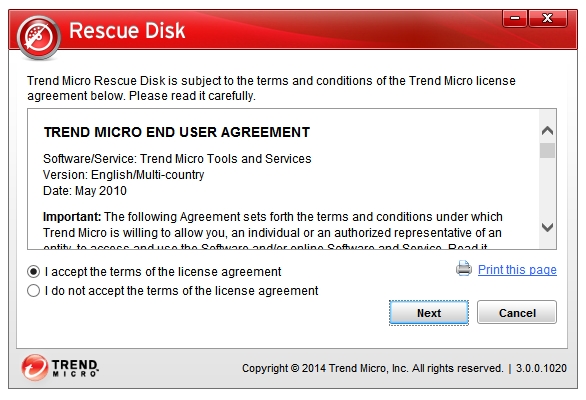The image size is (586, 400).
Task: Click the version number 3.0.0.1020
Action: [x=541, y=368]
